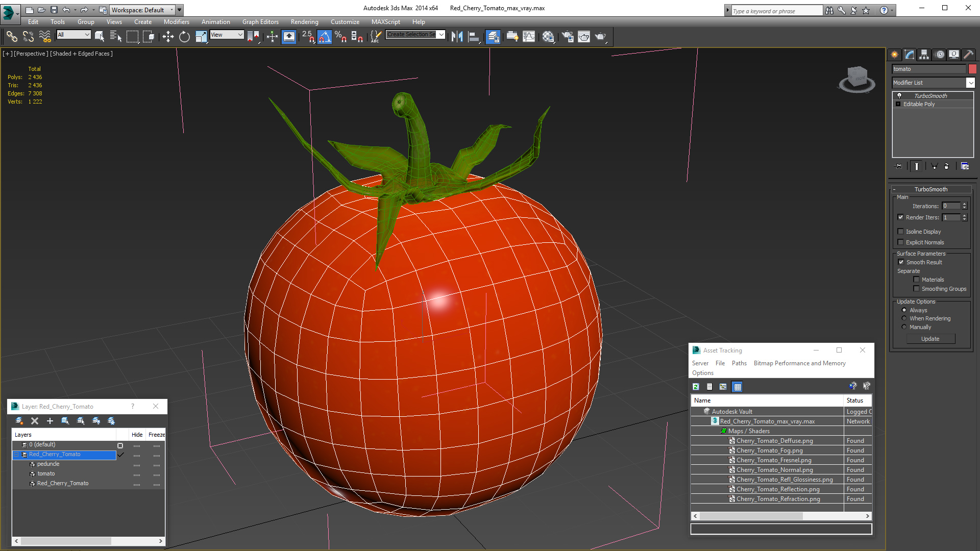
Task: Enable the Isoline Display checkbox
Action: (901, 232)
